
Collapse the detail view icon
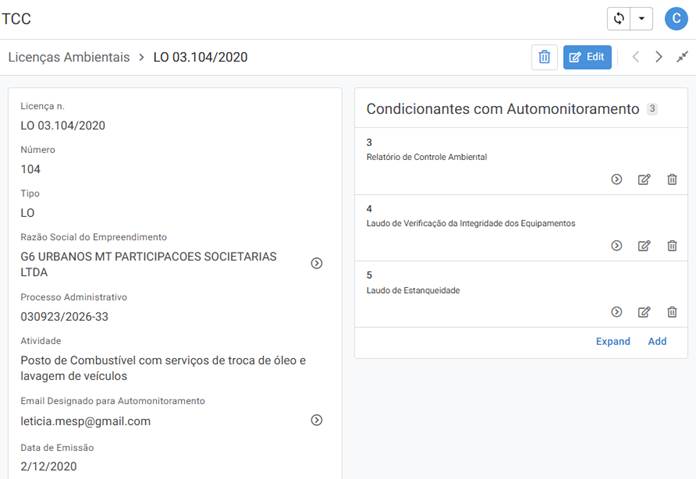(x=682, y=57)
